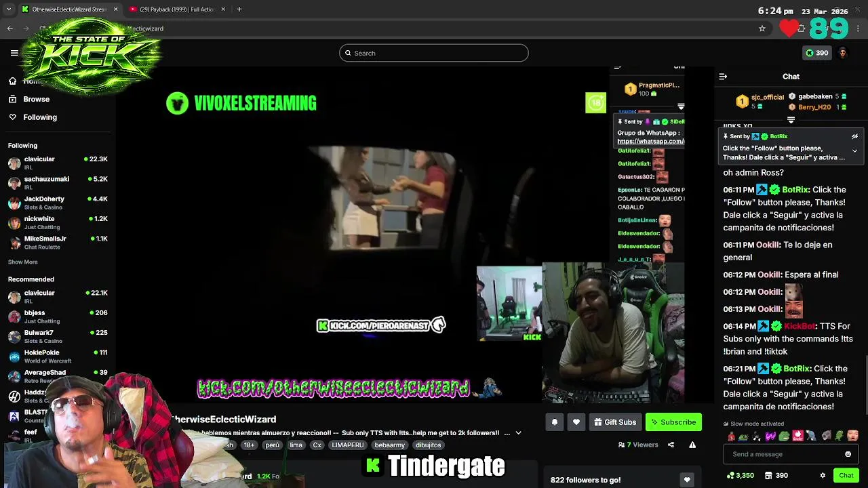868x488 pixels.
Task: Insert the purple W emote
Action: click(771, 436)
